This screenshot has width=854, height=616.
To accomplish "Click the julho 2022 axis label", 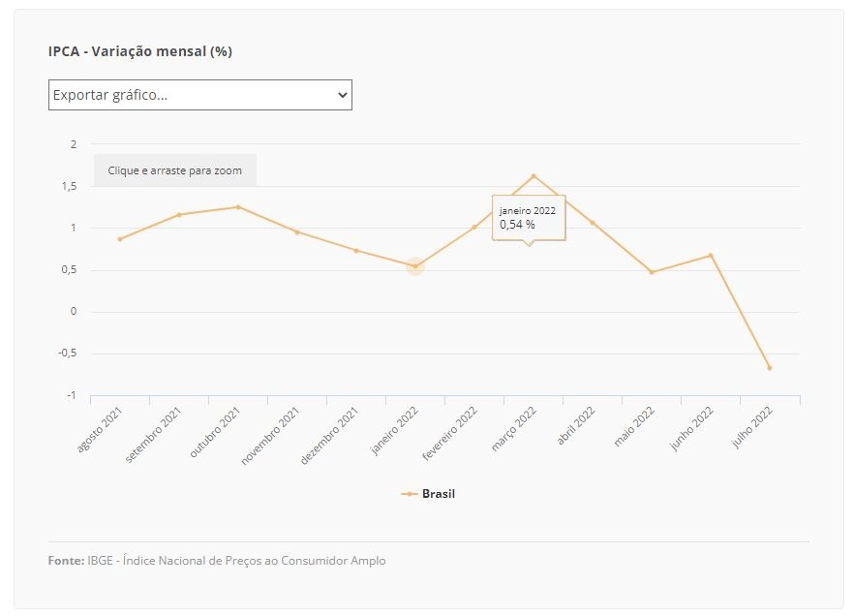I will (x=752, y=427).
